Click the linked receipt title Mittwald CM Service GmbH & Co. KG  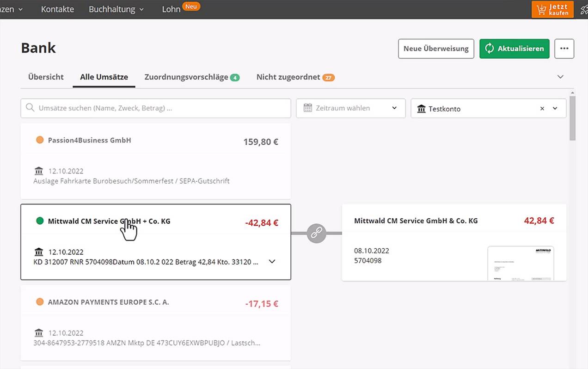pos(416,221)
